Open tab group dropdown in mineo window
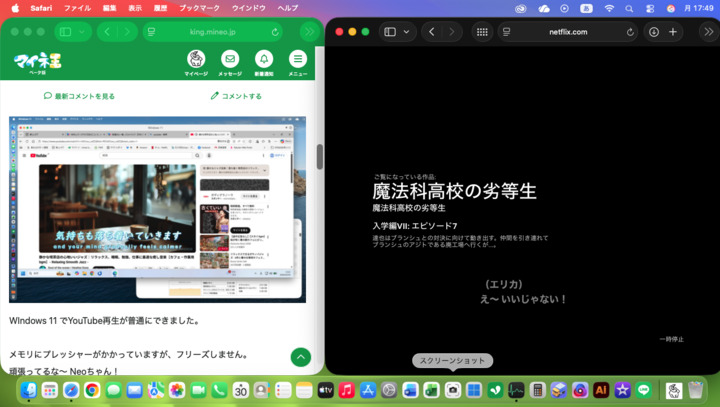The width and height of the screenshot is (720, 407). 82,32
